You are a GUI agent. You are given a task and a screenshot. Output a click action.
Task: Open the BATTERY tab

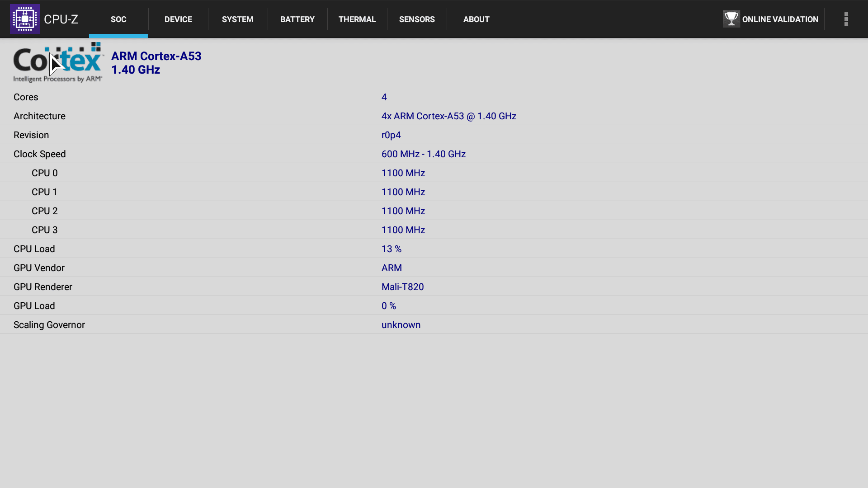(x=297, y=19)
